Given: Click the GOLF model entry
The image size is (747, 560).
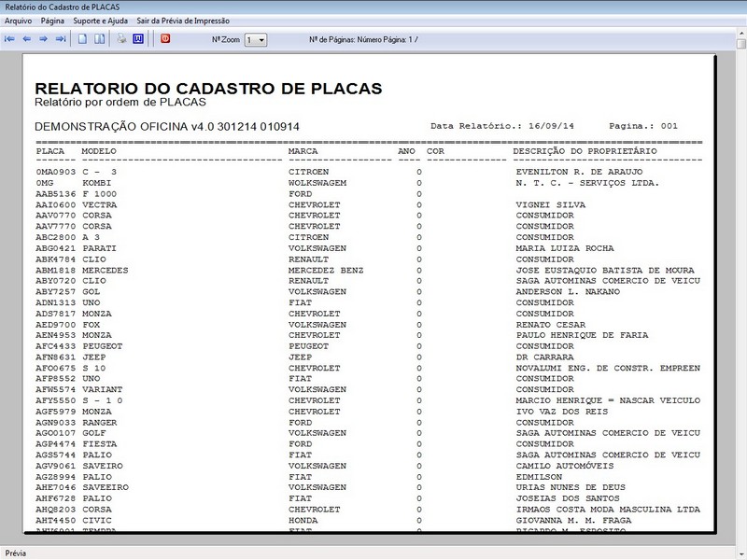Looking at the screenshot, I should click(x=94, y=433).
